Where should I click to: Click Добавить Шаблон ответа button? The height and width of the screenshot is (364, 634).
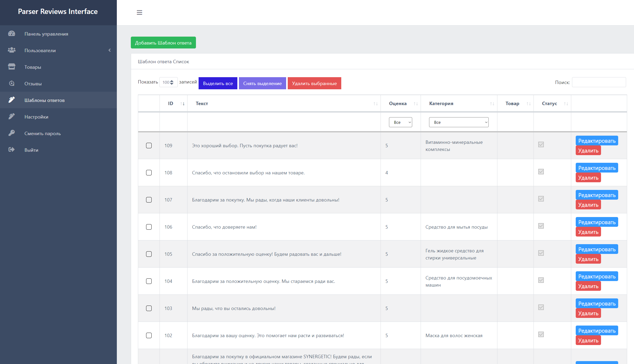click(x=163, y=43)
